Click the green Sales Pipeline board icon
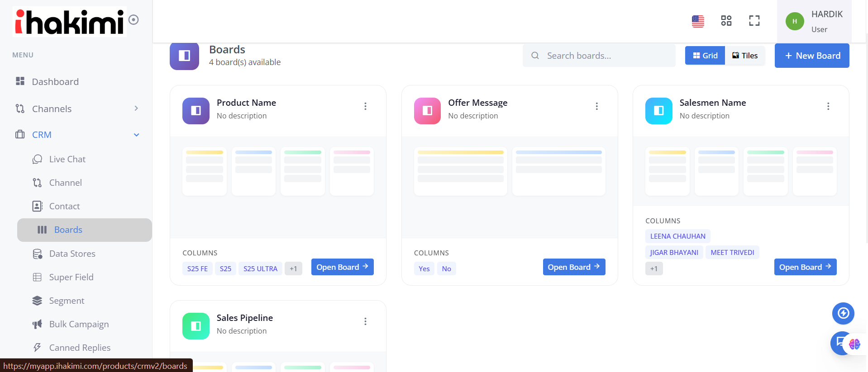 pos(196,326)
